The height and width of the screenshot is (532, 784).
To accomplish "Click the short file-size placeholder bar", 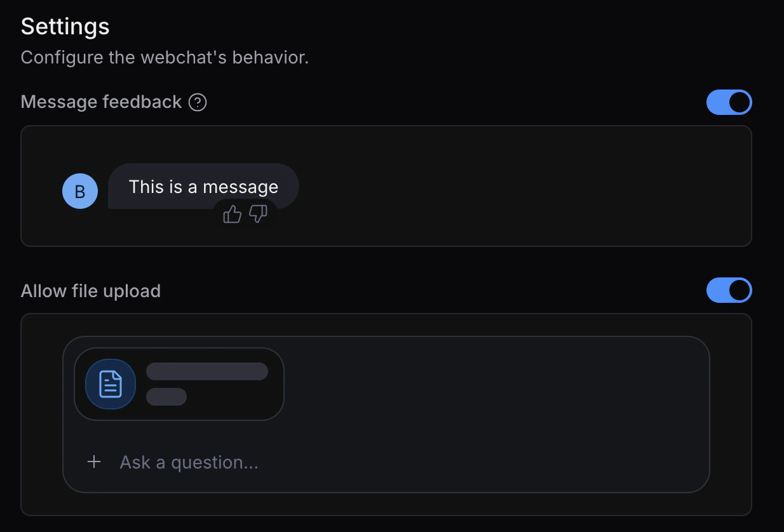I will [x=167, y=397].
